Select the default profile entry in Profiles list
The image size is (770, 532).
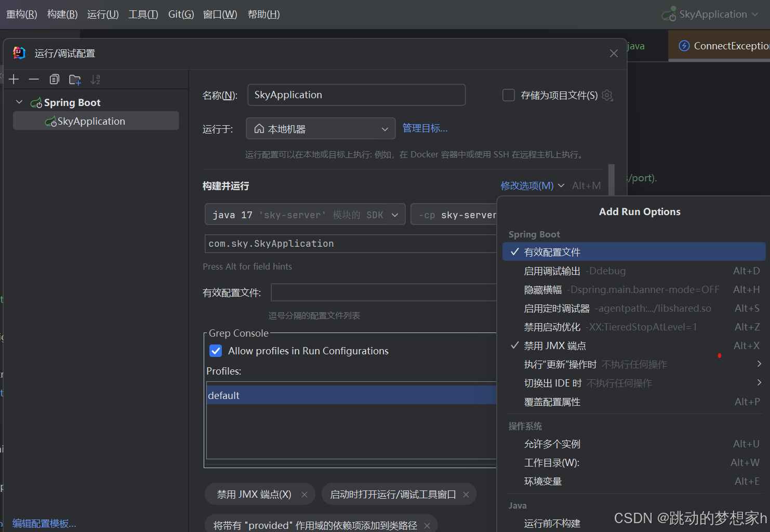click(x=224, y=395)
